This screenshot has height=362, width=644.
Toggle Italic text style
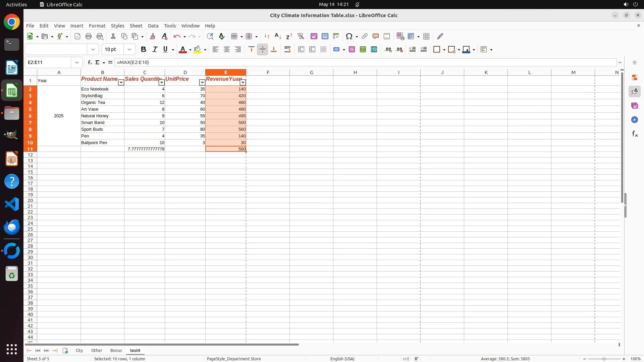(155, 50)
